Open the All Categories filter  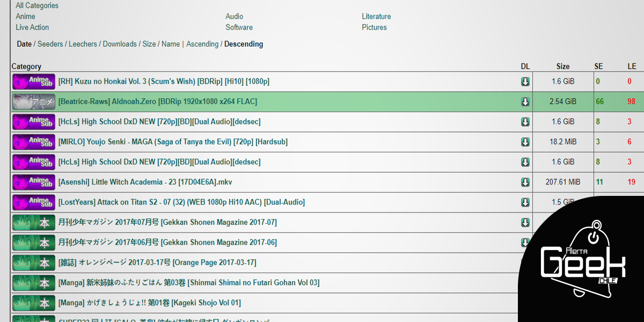coord(37,5)
